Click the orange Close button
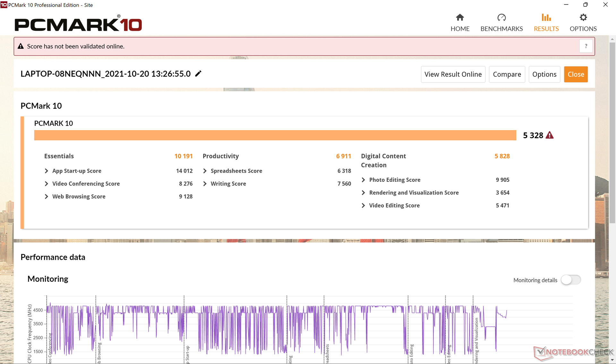 click(576, 74)
